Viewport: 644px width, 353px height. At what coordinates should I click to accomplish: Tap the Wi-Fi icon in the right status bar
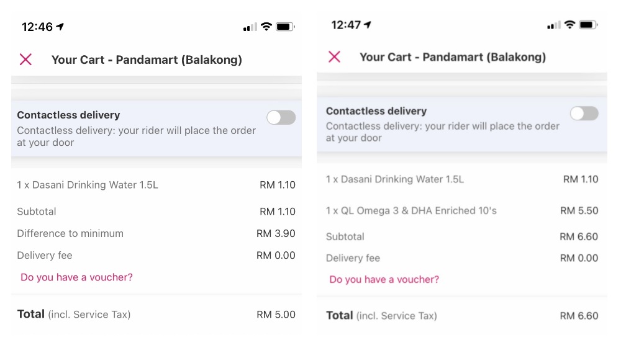click(x=569, y=25)
